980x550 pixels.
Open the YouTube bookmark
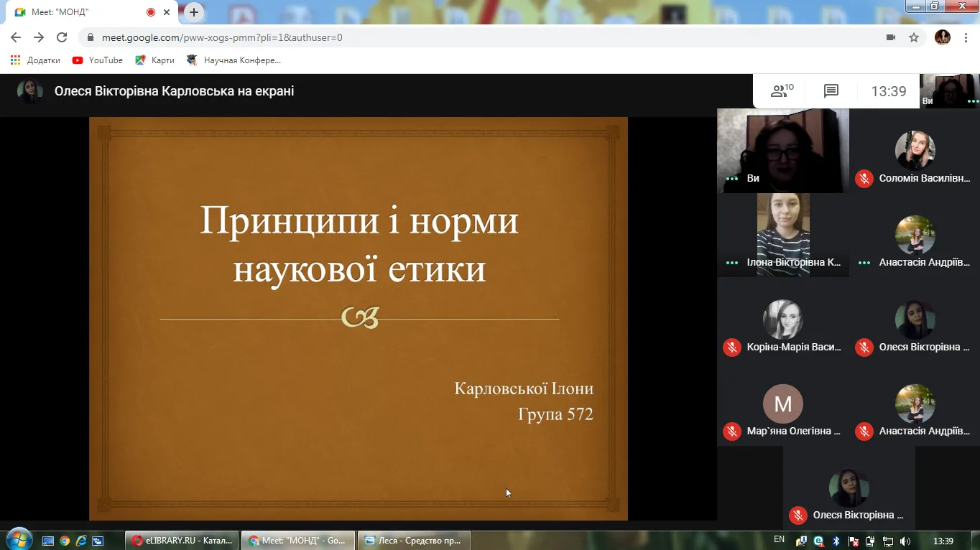pos(98,60)
